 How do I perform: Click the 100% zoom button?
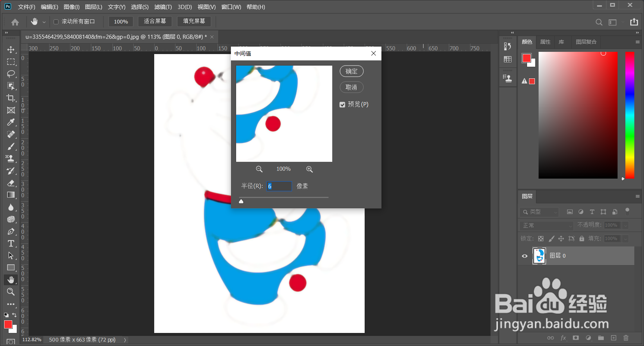(x=121, y=22)
